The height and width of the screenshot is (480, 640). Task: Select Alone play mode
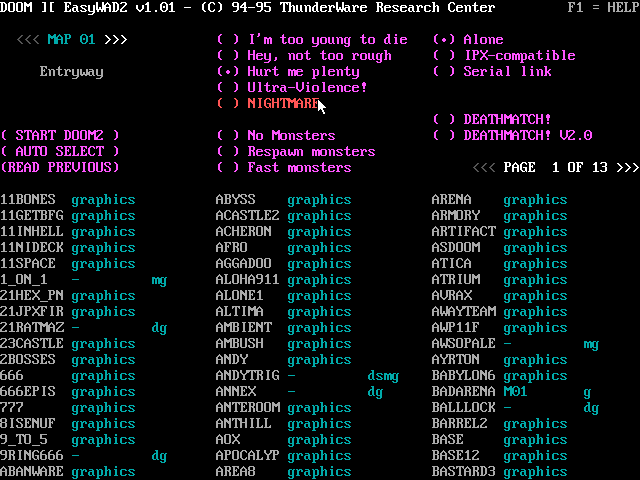point(468,40)
